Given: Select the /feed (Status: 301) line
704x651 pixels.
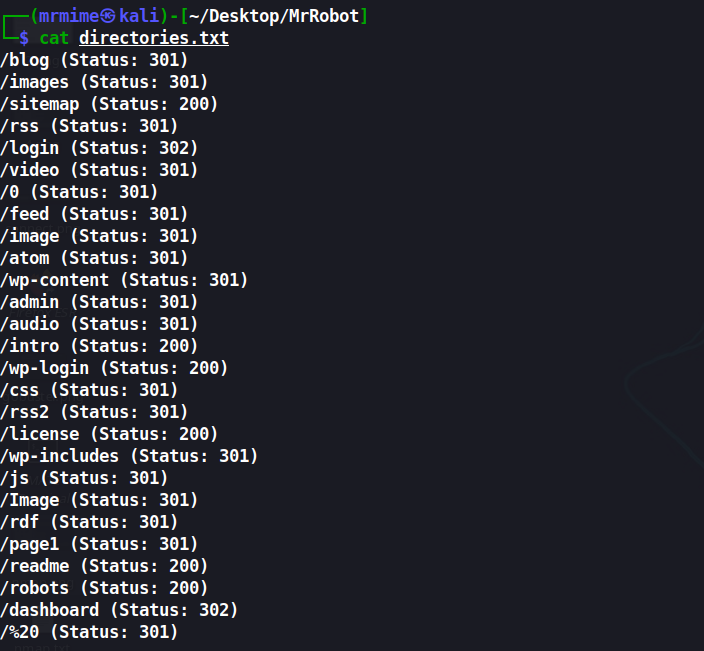Looking at the screenshot, I should [x=94, y=214].
